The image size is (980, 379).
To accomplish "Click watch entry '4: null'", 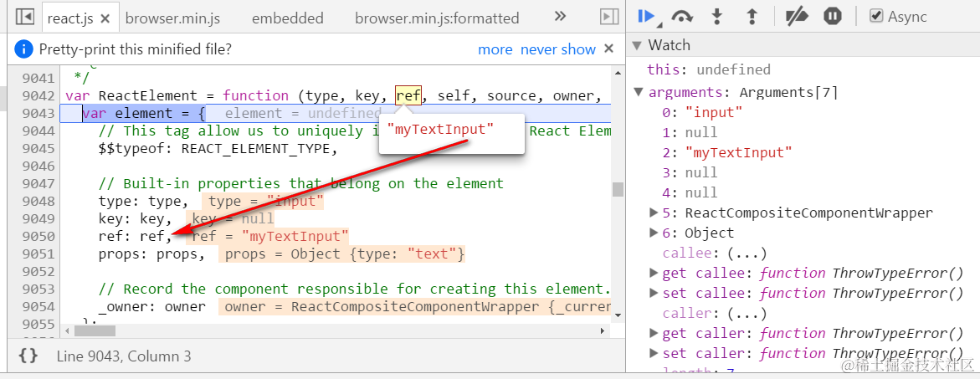I will click(690, 192).
